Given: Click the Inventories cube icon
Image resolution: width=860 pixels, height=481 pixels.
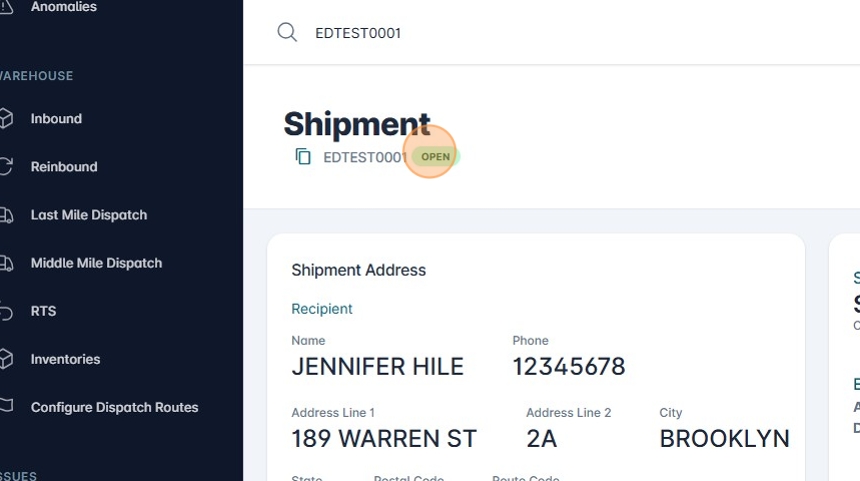Looking at the screenshot, I should click(6, 359).
